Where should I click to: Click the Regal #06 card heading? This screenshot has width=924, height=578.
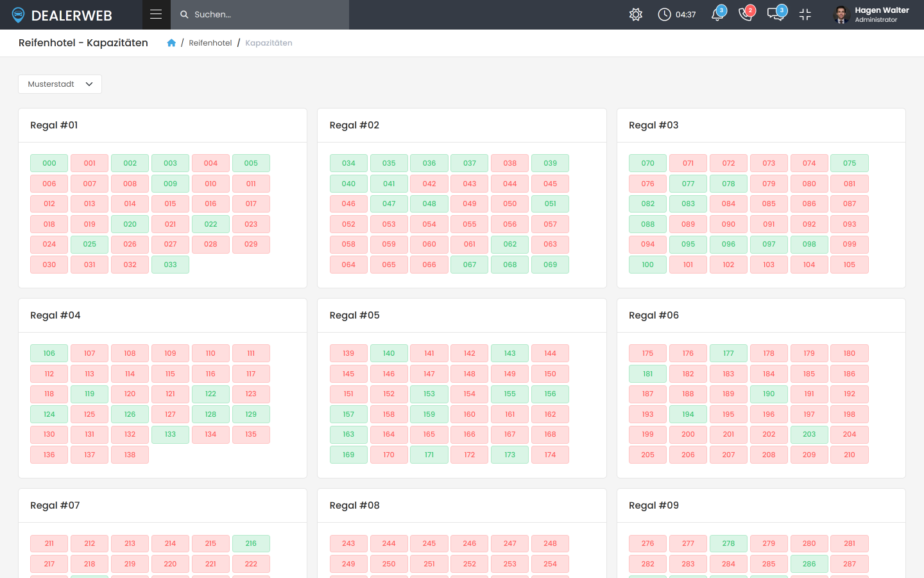(x=654, y=315)
